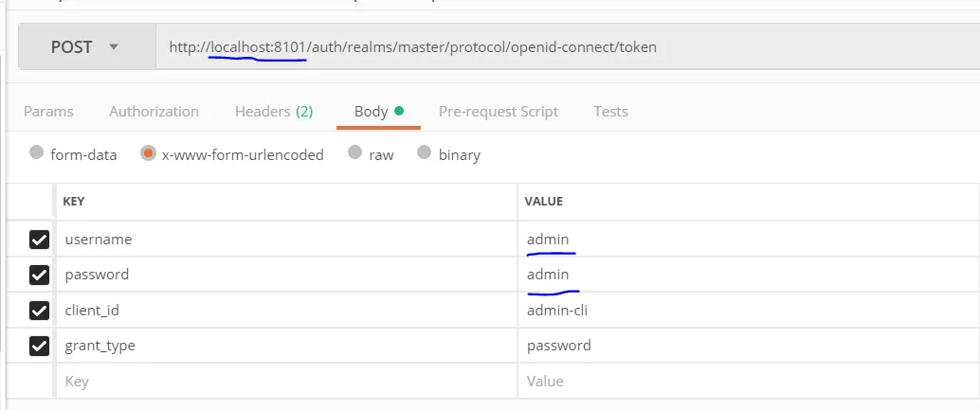The height and width of the screenshot is (410, 980).
Task: Switch to the Headers tab
Action: 273,112
